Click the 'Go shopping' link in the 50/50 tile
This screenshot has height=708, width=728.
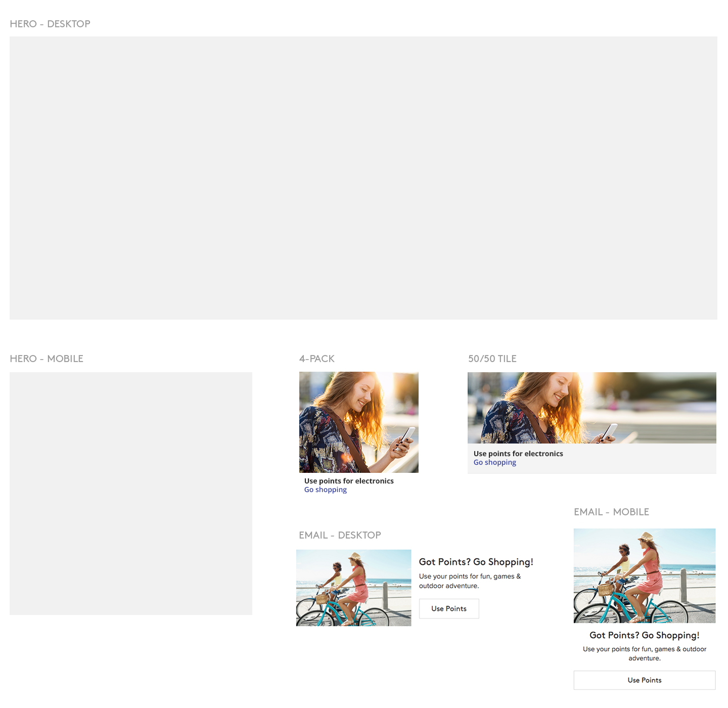tap(494, 462)
